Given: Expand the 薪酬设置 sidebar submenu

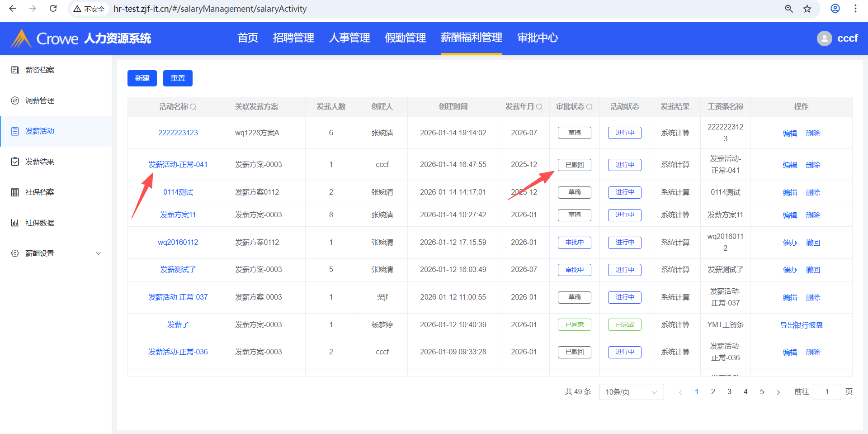Looking at the screenshot, I should pyautogui.click(x=98, y=253).
